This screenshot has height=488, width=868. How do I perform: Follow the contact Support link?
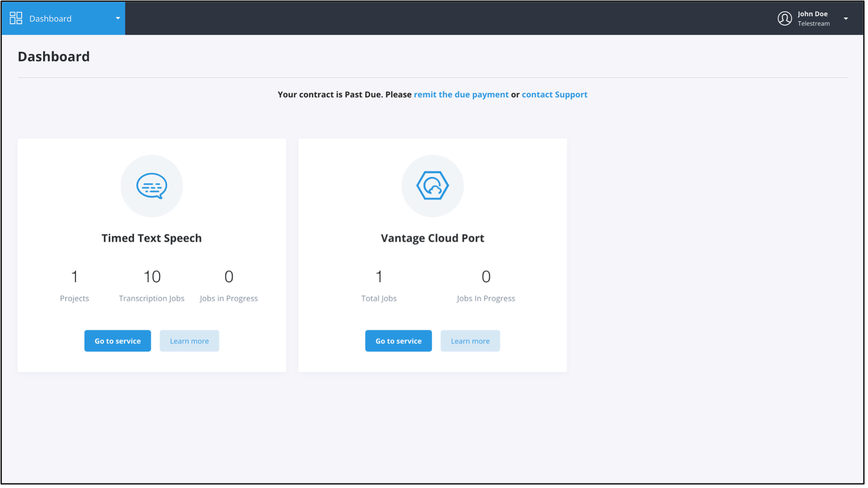click(x=554, y=94)
